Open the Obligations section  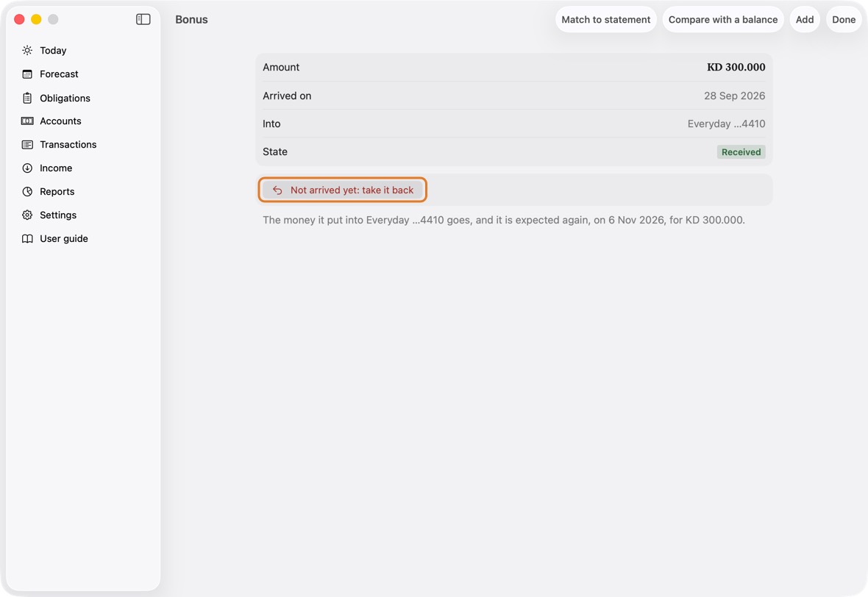(83, 98)
